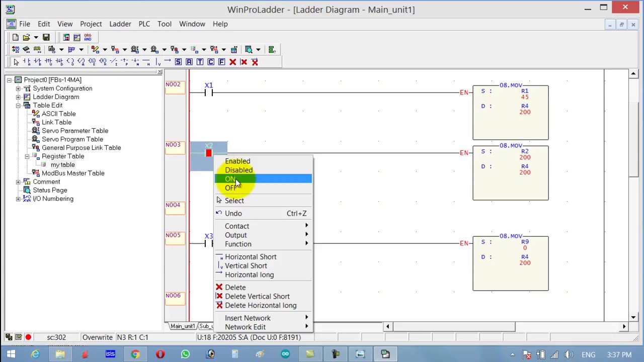Save the project with the floppy disk icon
The height and width of the screenshot is (362, 644).
coord(46,37)
